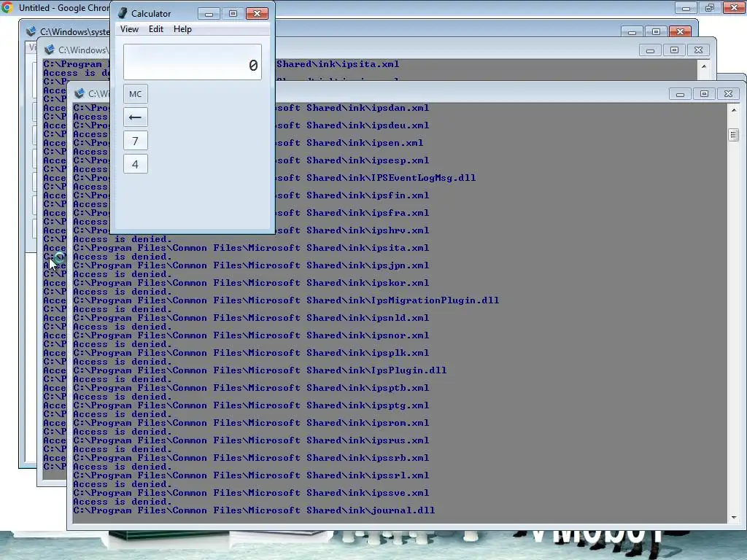This screenshot has height=560, width=747.
Task: Click the journal.dll path line
Action: pos(254,510)
